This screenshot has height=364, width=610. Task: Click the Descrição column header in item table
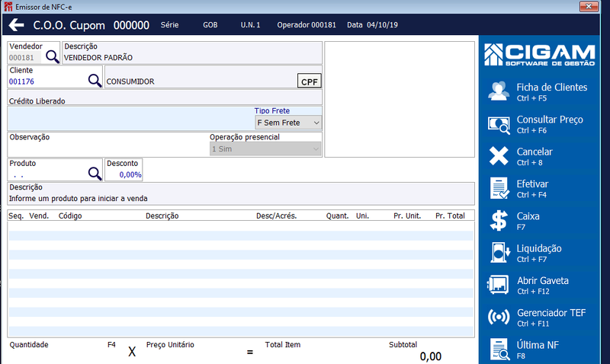[162, 216]
